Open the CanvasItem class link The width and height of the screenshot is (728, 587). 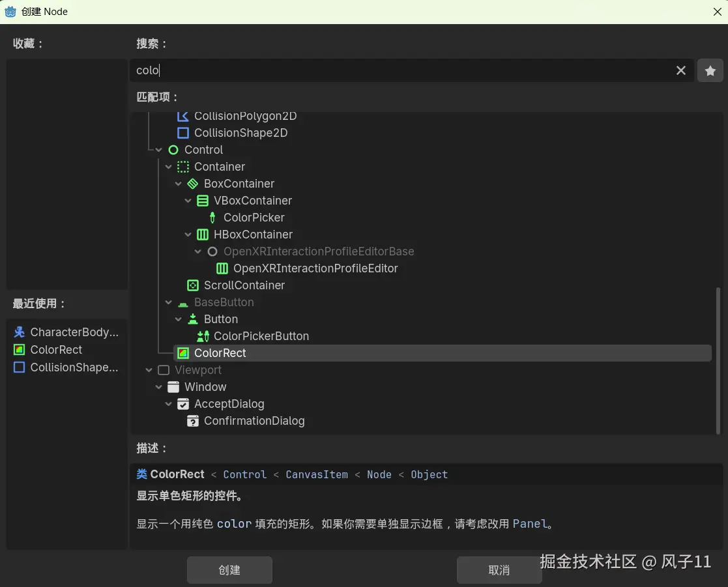pyautogui.click(x=317, y=474)
